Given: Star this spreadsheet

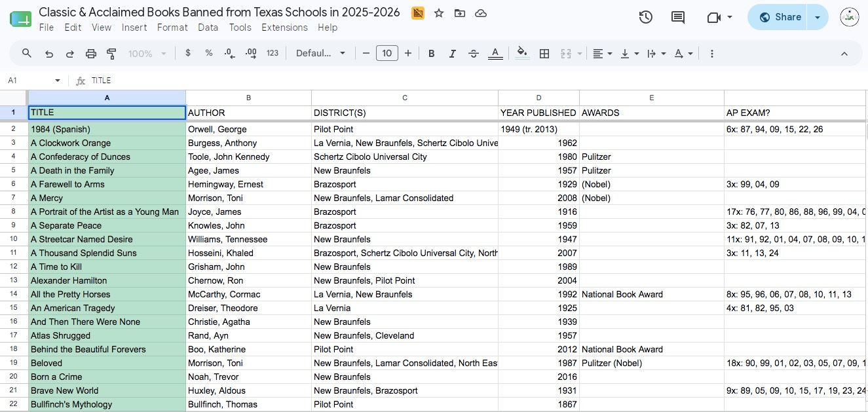Looking at the screenshot, I should 439,13.
